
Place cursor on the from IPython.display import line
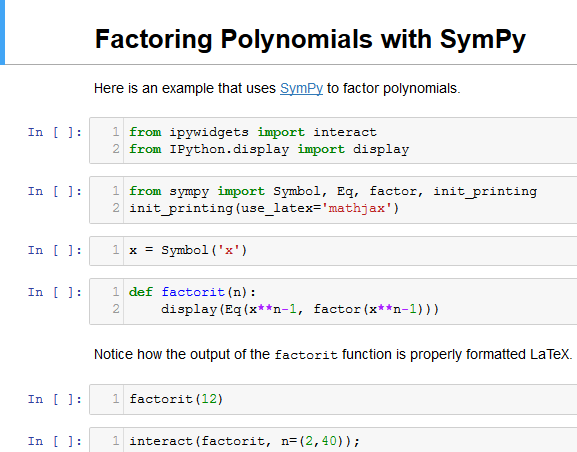click(x=269, y=149)
